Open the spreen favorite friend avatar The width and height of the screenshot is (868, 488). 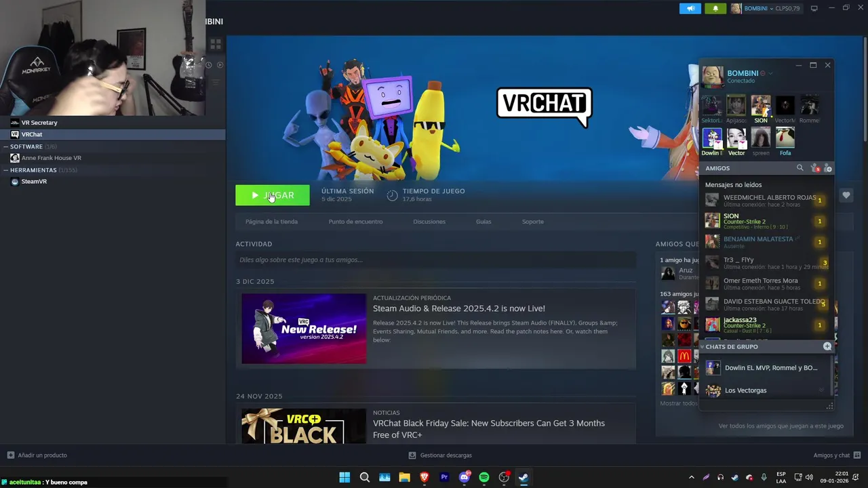coord(761,138)
